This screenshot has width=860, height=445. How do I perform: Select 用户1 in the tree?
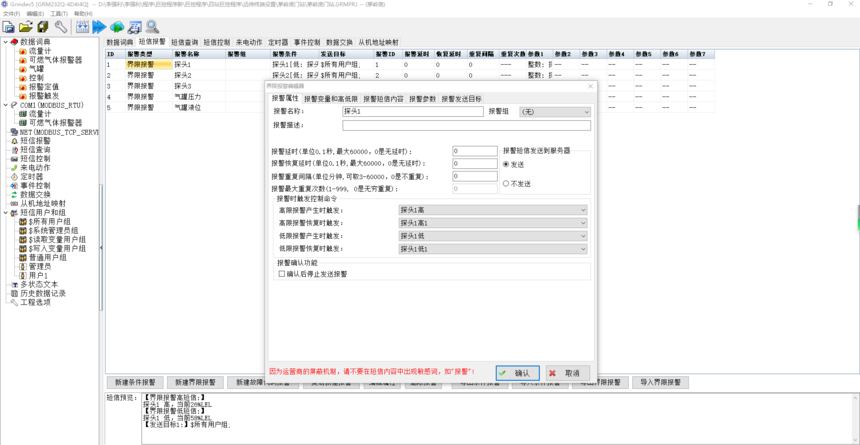point(38,275)
